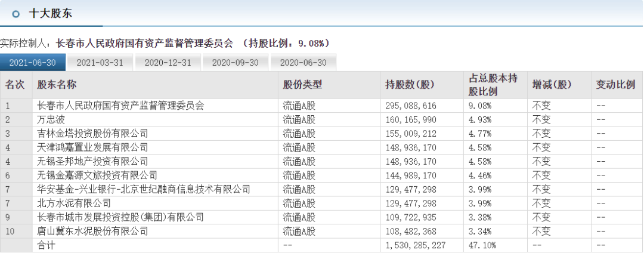Select shareholder 无锡圣邦地产投资有限公司

pyautogui.click(x=92, y=162)
